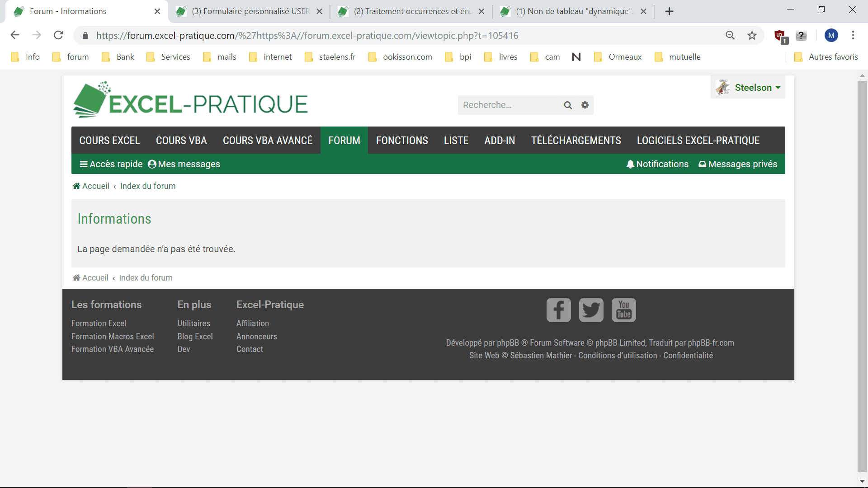Expand the Steelson user dropdown
The width and height of the screenshot is (868, 488).
pos(753,88)
